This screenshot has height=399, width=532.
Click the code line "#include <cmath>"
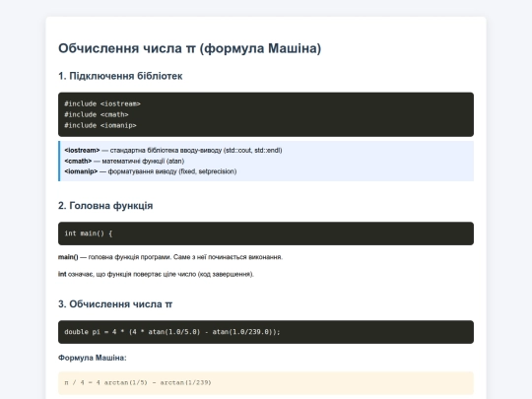tap(97, 114)
